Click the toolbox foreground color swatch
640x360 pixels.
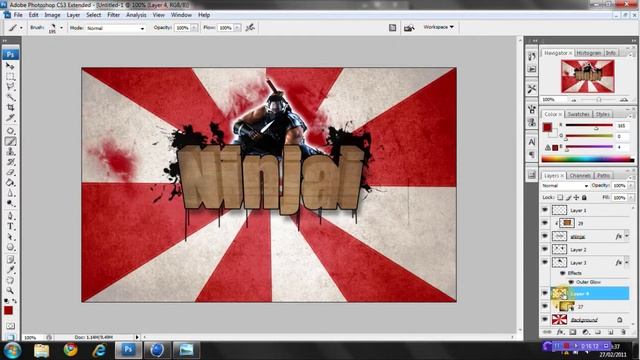8,311
